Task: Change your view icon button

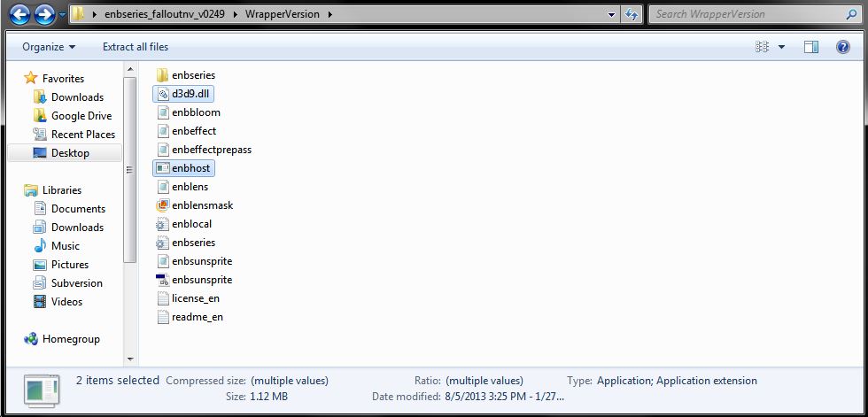Action: (x=763, y=47)
